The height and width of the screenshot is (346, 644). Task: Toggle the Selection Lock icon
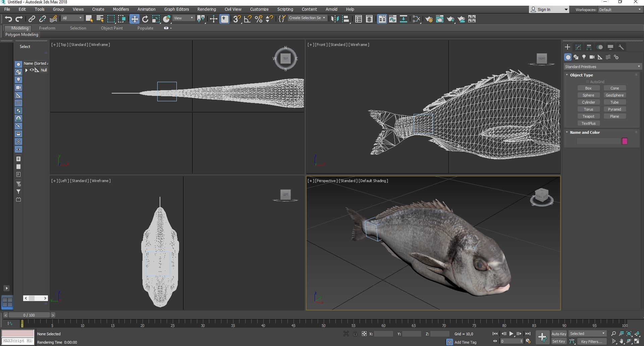tap(355, 334)
